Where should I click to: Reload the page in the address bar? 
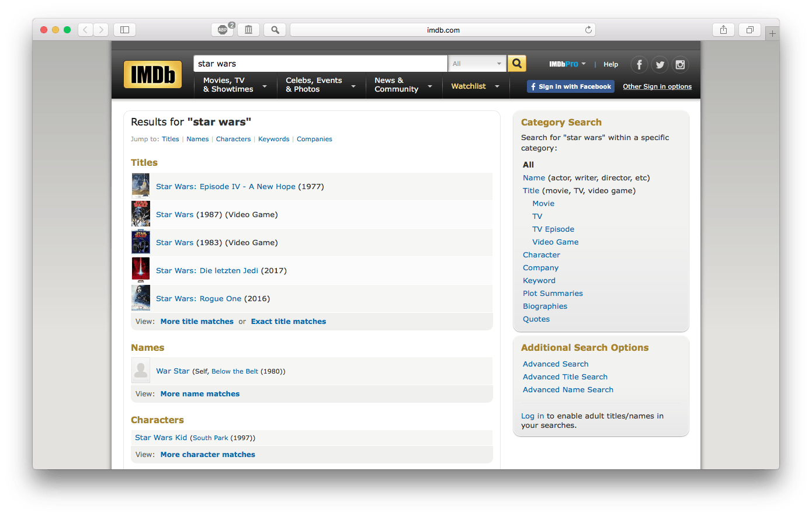coord(588,30)
